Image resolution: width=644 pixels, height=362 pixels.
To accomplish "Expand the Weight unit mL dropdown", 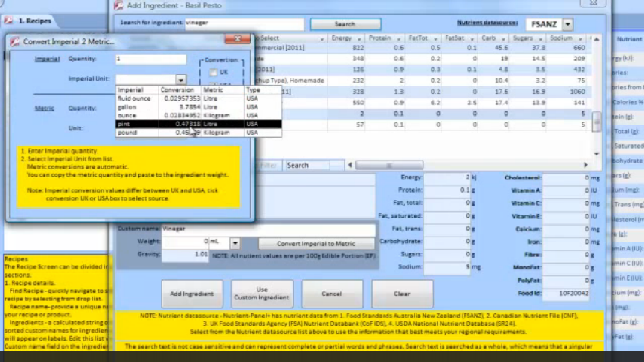I will click(235, 243).
